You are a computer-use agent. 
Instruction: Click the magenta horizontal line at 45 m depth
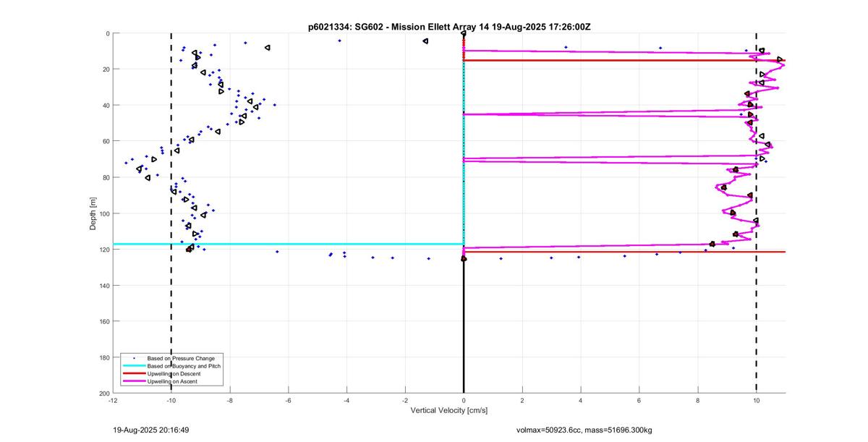coord(579,114)
